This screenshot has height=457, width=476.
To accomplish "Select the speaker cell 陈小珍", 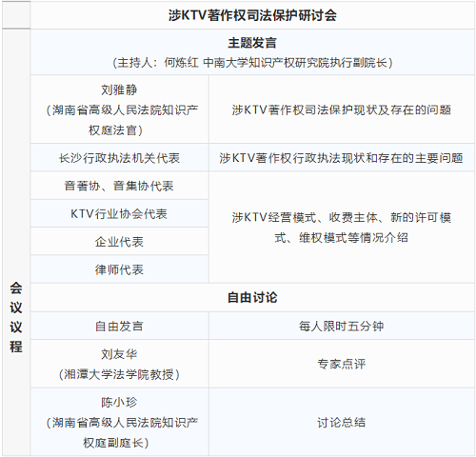I will click(120, 422).
